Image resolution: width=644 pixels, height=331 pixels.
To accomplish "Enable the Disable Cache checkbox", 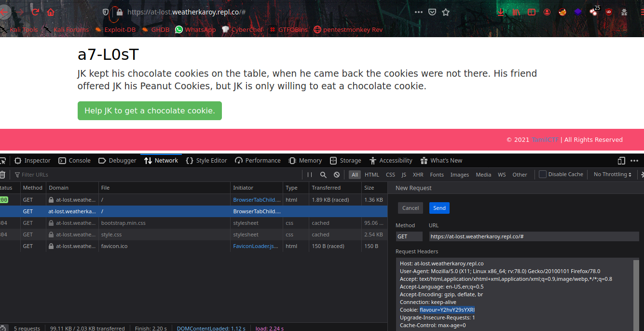I will pos(542,174).
